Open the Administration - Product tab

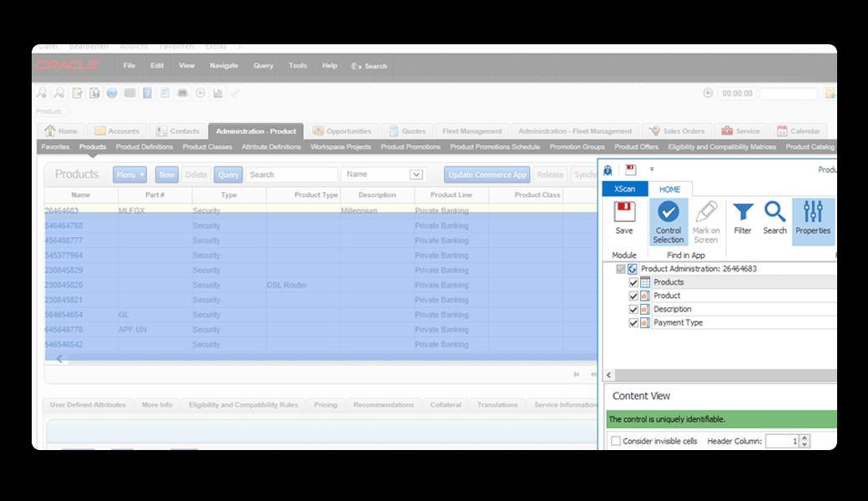pyautogui.click(x=256, y=131)
